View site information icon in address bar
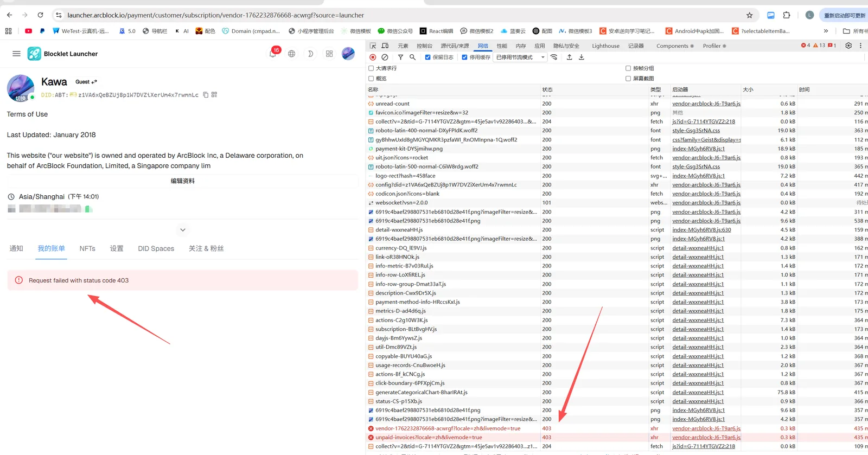Screen dimensions: 868x455 (59, 15)
